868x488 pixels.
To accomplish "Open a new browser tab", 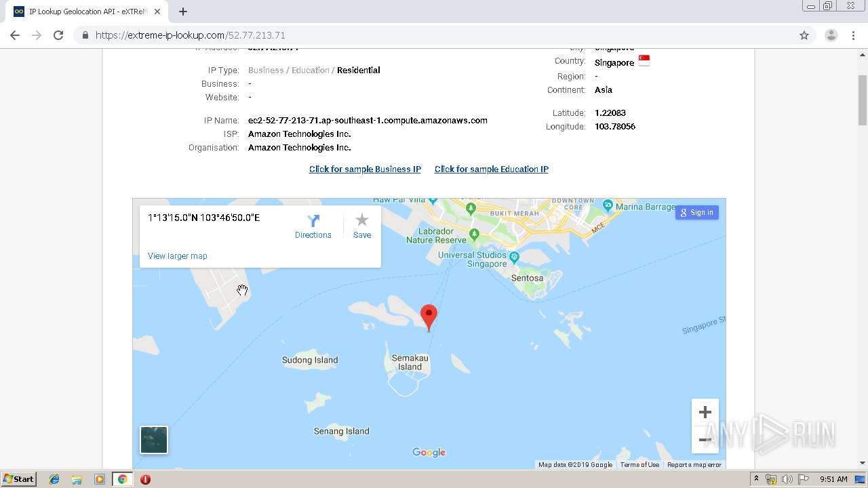I will 182,12.
